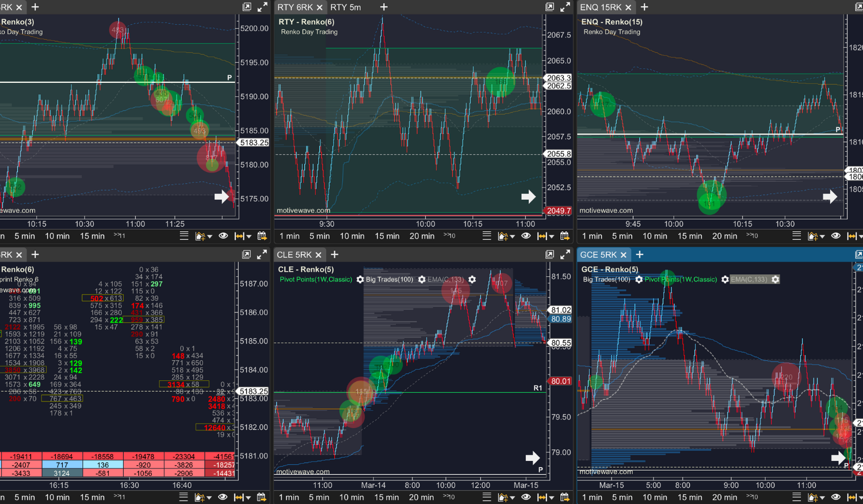Click go-to-date calendar icon in Renko(3) panel
The height and width of the screenshot is (504, 863).
262,236
